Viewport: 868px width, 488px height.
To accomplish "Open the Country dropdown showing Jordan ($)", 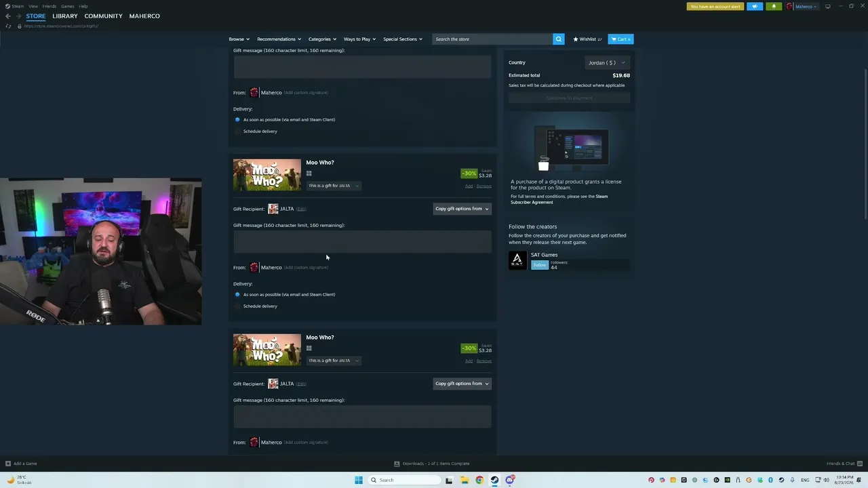I will [607, 62].
